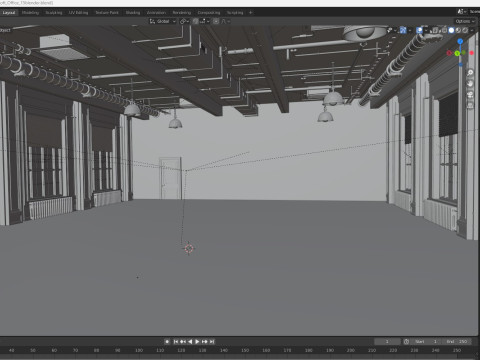Open the scene browse icon dropdown
The height and width of the screenshot is (360, 480).
(462, 12)
